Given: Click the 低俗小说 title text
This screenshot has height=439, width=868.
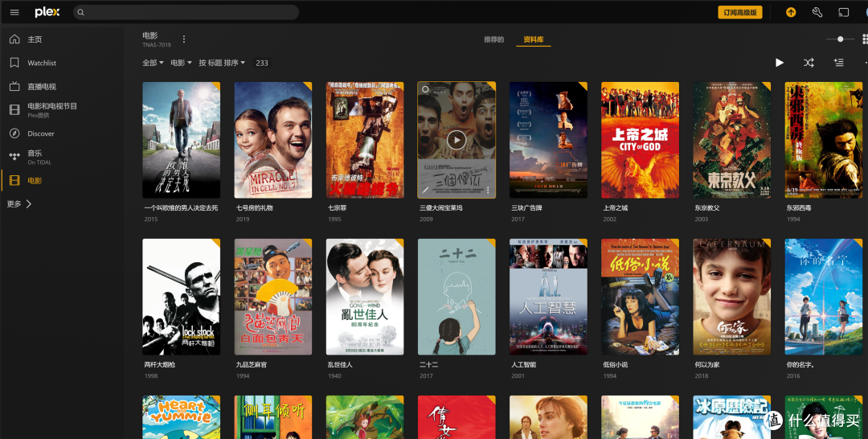Looking at the screenshot, I should 616,365.
